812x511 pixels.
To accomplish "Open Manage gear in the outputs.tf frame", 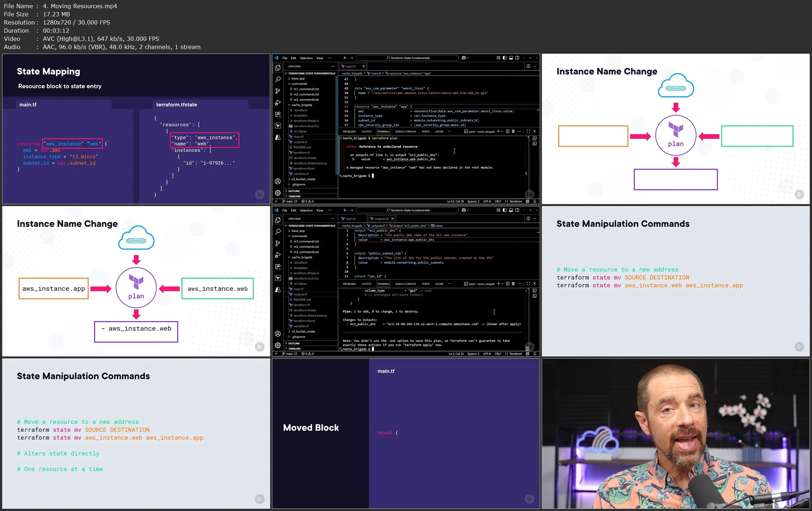I will [x=278, y=345].
